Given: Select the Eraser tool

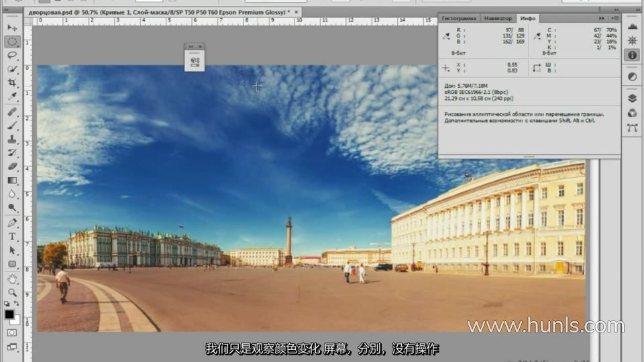Looking at the screenshot, I should click(12, 167).
